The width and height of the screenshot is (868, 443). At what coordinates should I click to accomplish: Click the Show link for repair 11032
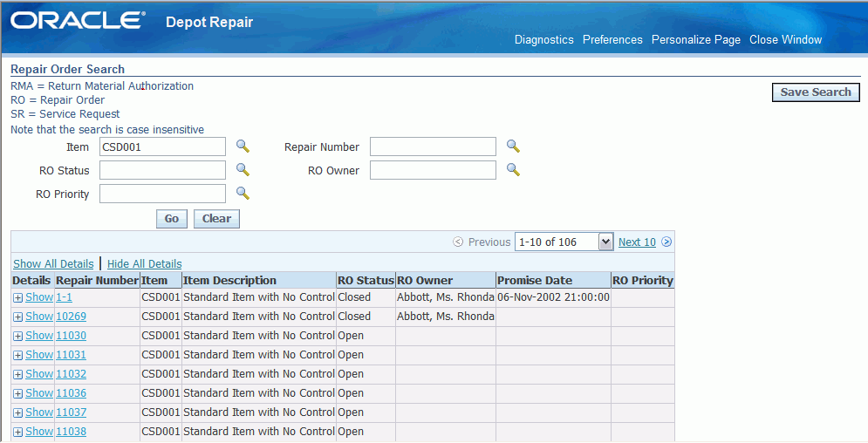pyautogui.click(x=39, y=374)
